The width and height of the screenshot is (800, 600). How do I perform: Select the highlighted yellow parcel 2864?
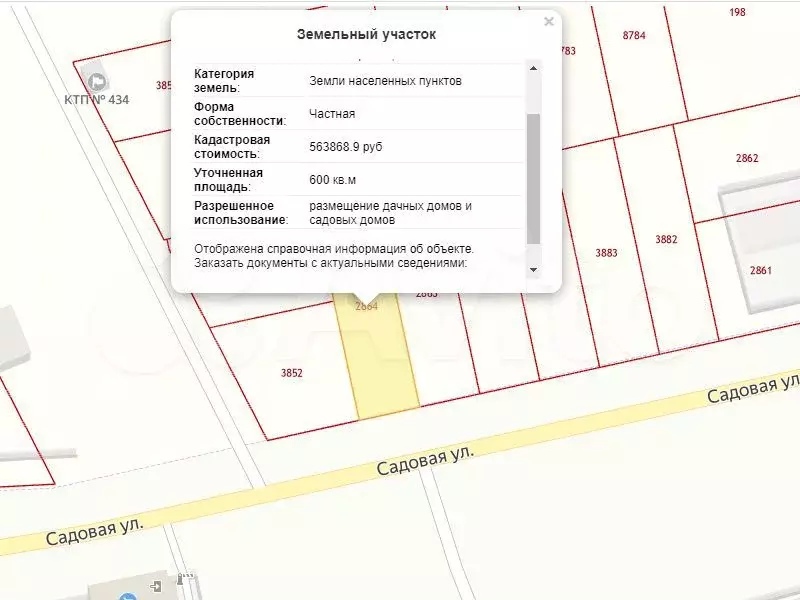coord(380,360)
